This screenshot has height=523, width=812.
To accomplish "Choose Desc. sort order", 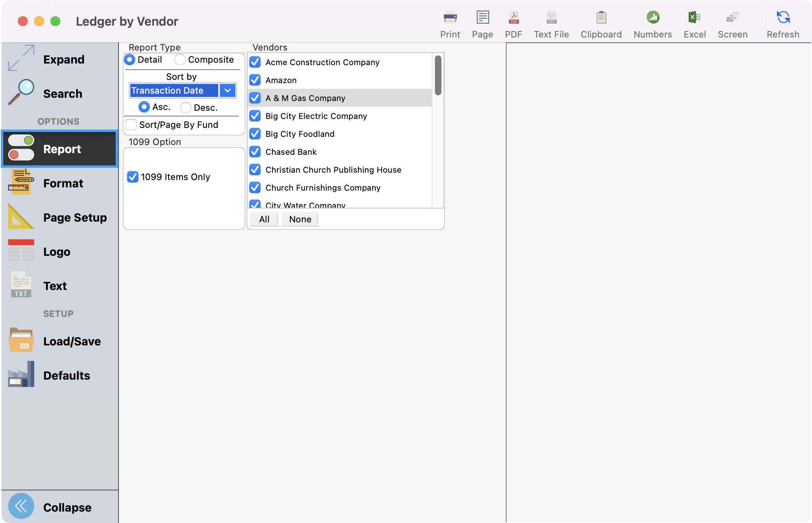I will pyautogui.click(x=185, y=107).
